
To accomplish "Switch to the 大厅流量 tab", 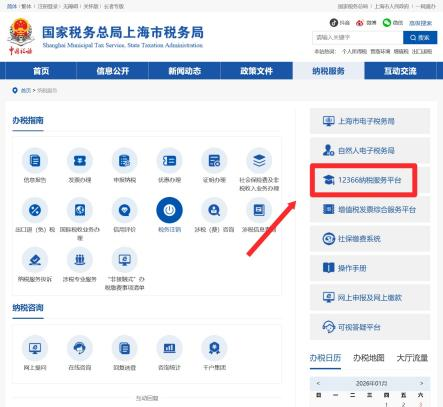I will 412,358.
